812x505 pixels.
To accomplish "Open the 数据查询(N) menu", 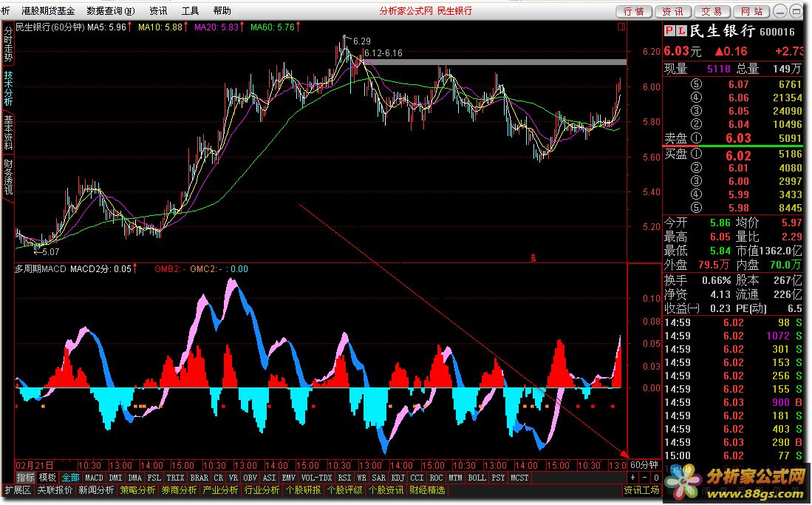I will click(111, 11).
